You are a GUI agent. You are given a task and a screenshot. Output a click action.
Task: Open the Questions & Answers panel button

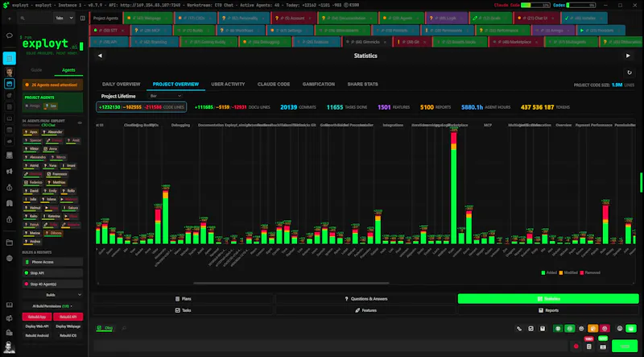pos(366,299)
